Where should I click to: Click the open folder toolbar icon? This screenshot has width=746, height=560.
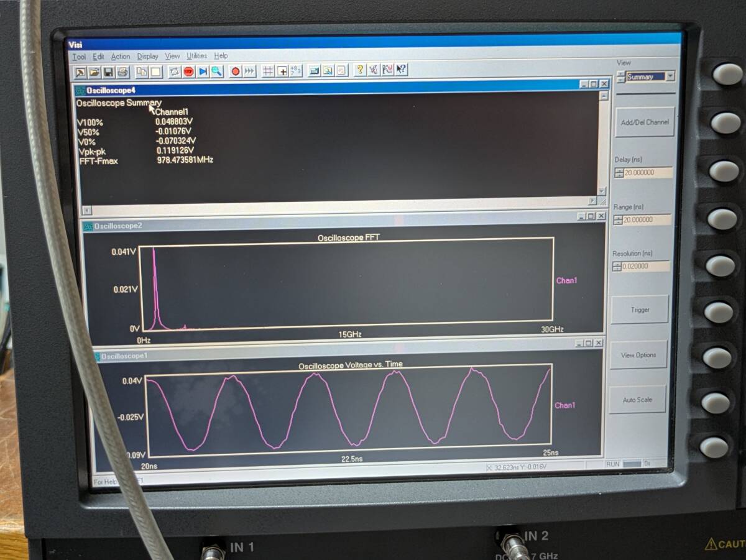pyautogui.click(x=94, y=71)
